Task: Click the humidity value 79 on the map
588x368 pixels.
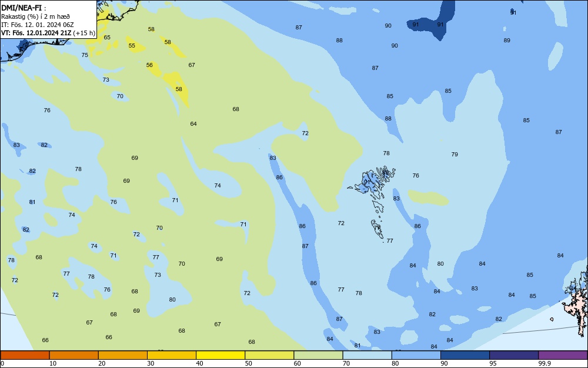Action: point(455,154)
